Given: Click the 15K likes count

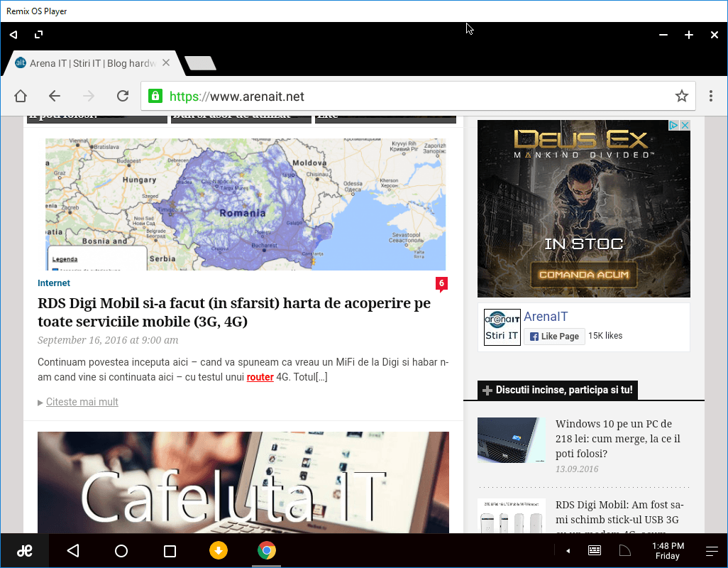Looking at the screenshot, I should tap(605, 336).
